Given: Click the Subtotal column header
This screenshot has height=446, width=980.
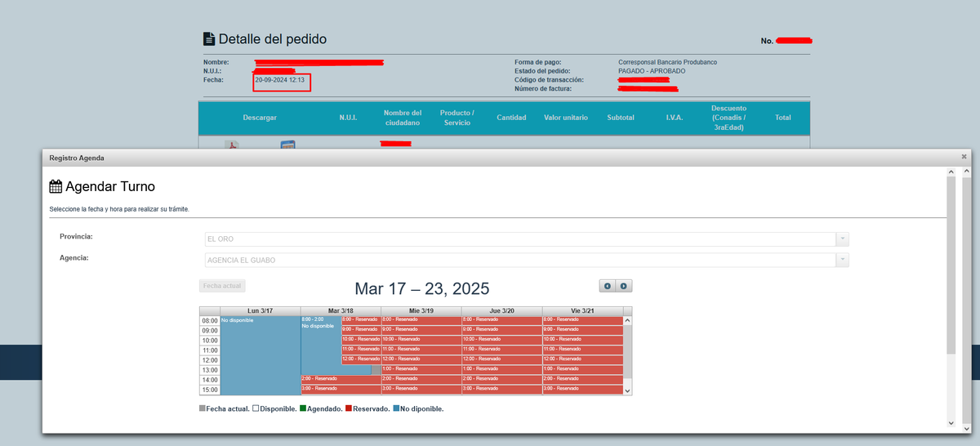Looking at the screenshot, I should click(x=621, y=118).
